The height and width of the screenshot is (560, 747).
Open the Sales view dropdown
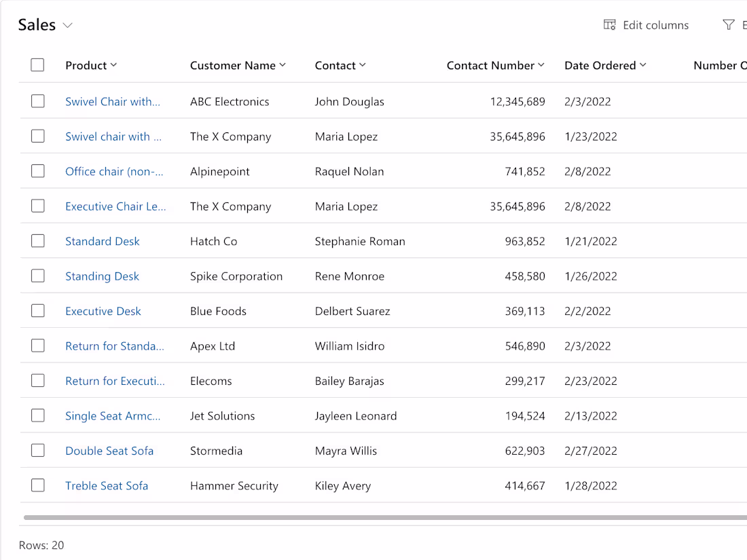(x=67, y=24)
